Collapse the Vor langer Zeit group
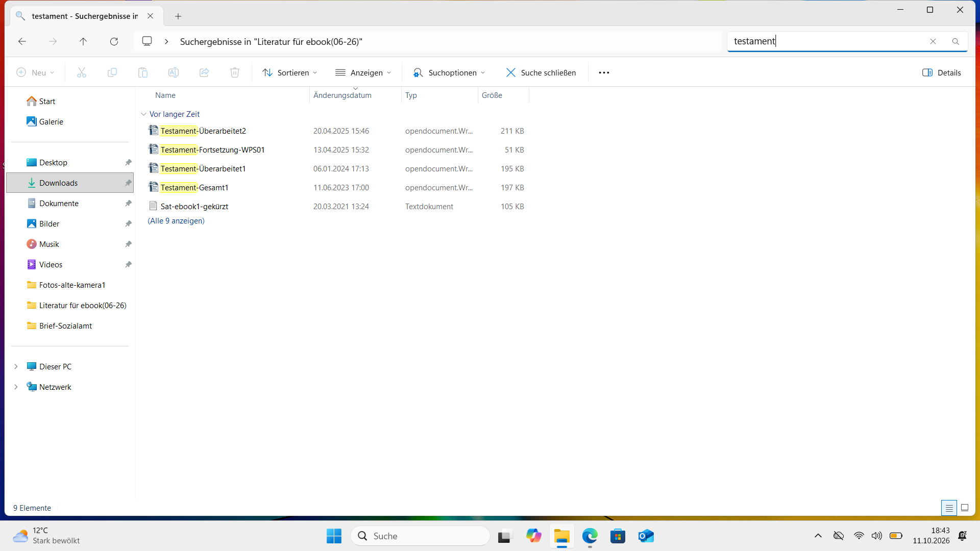 click(x=143, y=114)
